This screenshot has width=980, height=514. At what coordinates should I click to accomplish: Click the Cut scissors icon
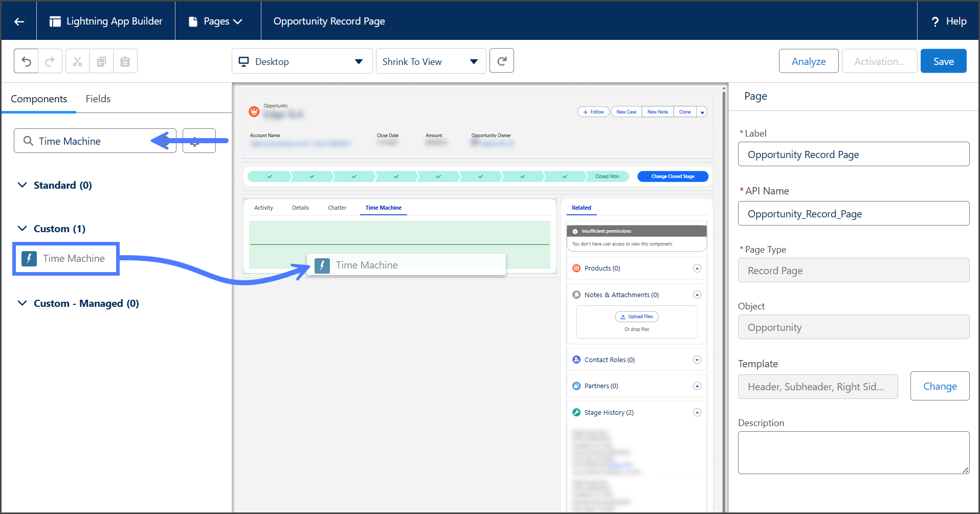coord(77,61)
